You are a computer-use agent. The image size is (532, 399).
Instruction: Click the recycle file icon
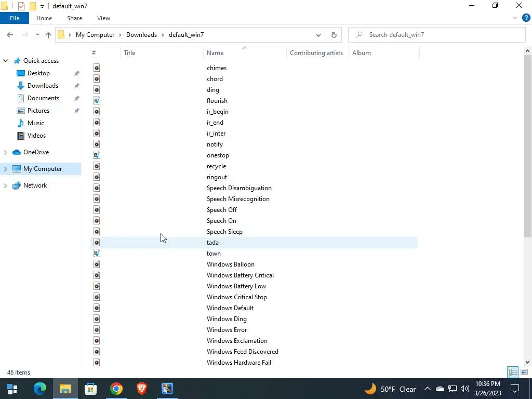tap(97, 166)
